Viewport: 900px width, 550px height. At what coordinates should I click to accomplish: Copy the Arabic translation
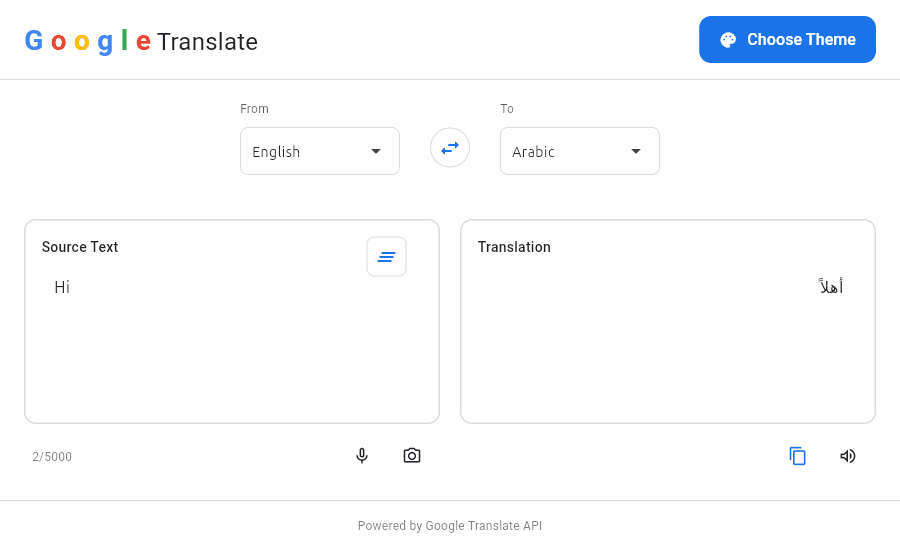pyautogui.click(x=797, y=456)
